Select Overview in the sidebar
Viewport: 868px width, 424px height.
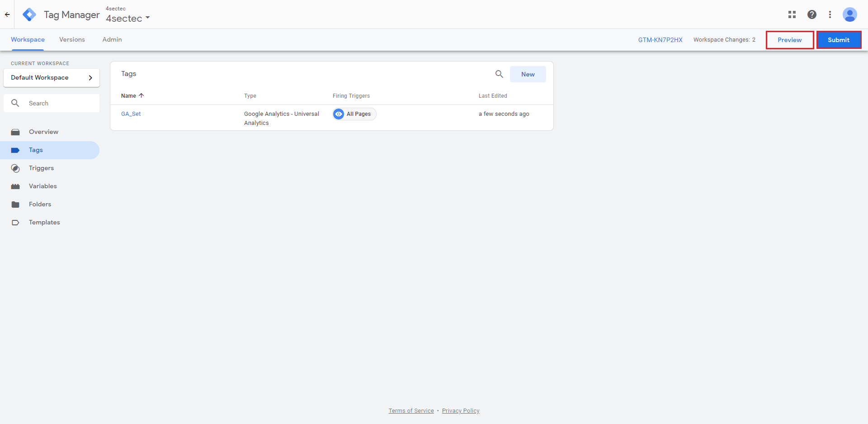(50, 132)
